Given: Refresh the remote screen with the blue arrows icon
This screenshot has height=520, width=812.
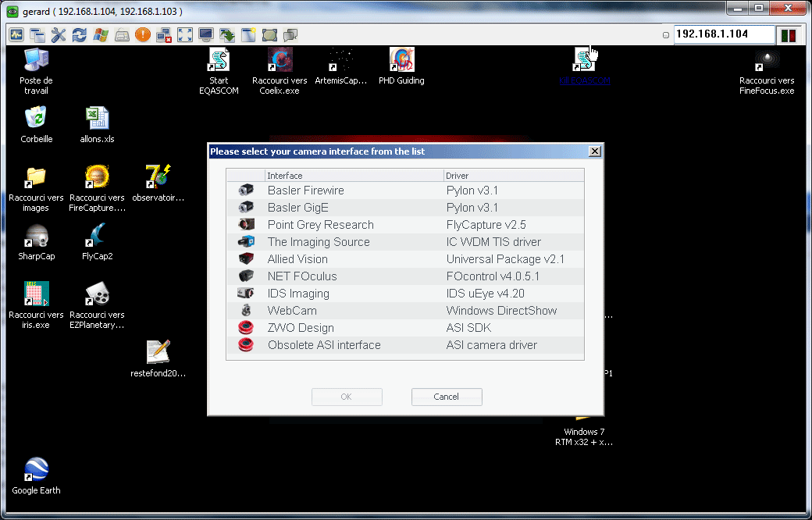Looking at the screenshot, I should [x=79, y=34].
